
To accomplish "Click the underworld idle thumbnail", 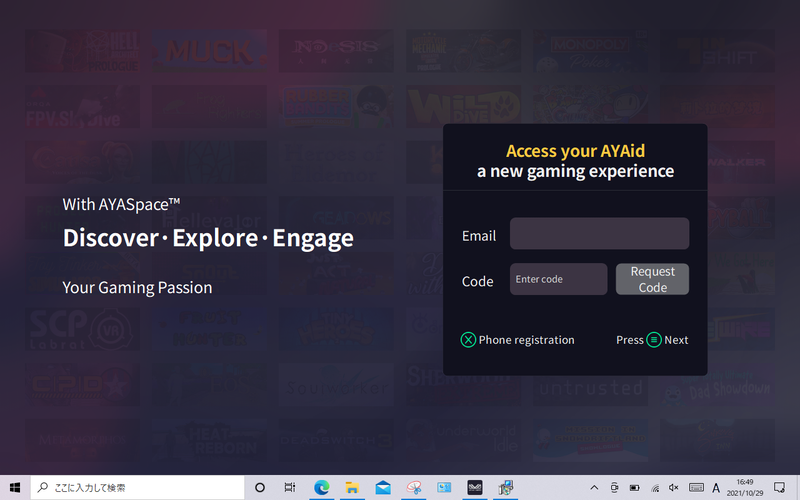I will pos(463,440).
